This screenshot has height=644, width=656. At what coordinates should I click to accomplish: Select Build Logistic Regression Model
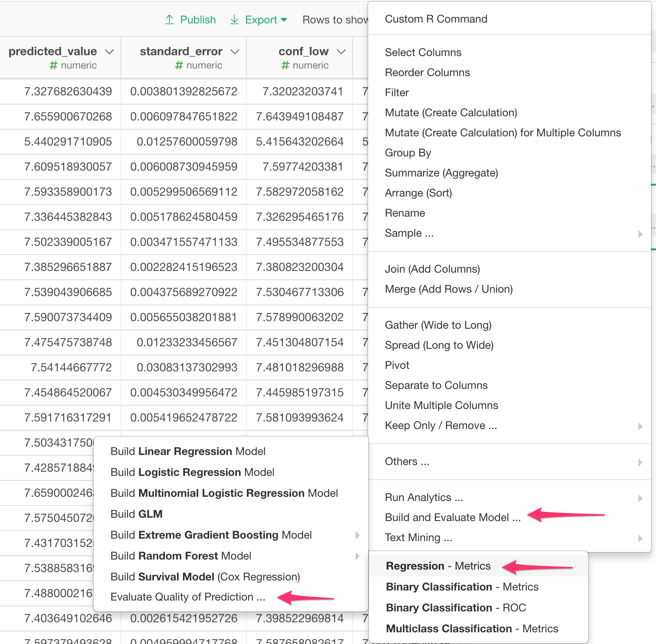click(x=192, y=472)
